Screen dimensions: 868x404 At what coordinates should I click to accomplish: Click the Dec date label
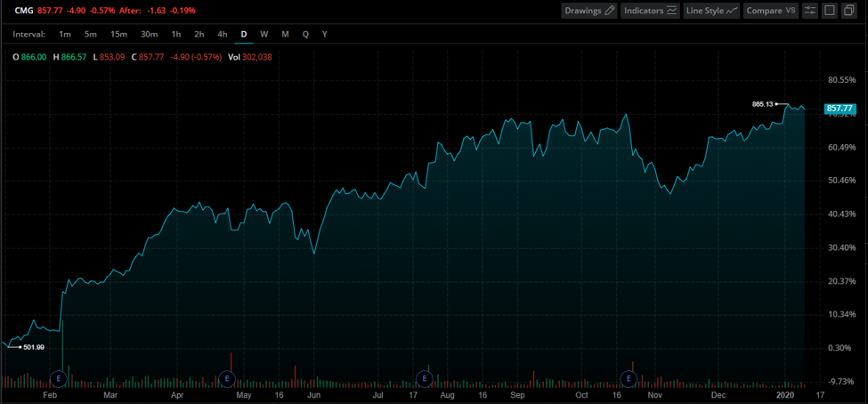pos(718,395)
